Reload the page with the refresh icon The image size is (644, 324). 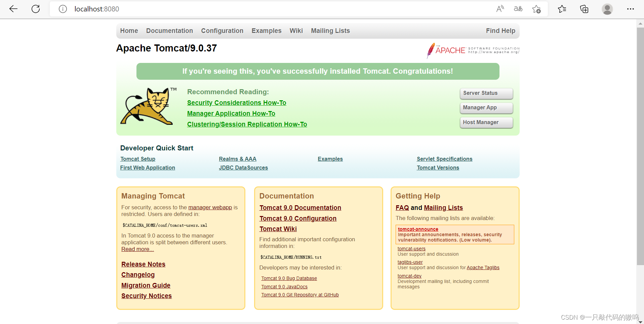pos(36,9)
